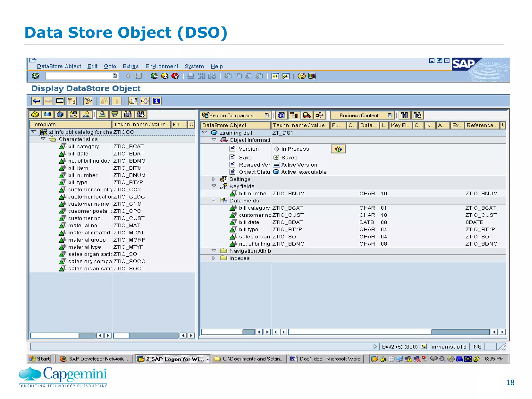Collapse the Characteristics folder
Screen dimensions: 532x399
[x=43, y=139]
